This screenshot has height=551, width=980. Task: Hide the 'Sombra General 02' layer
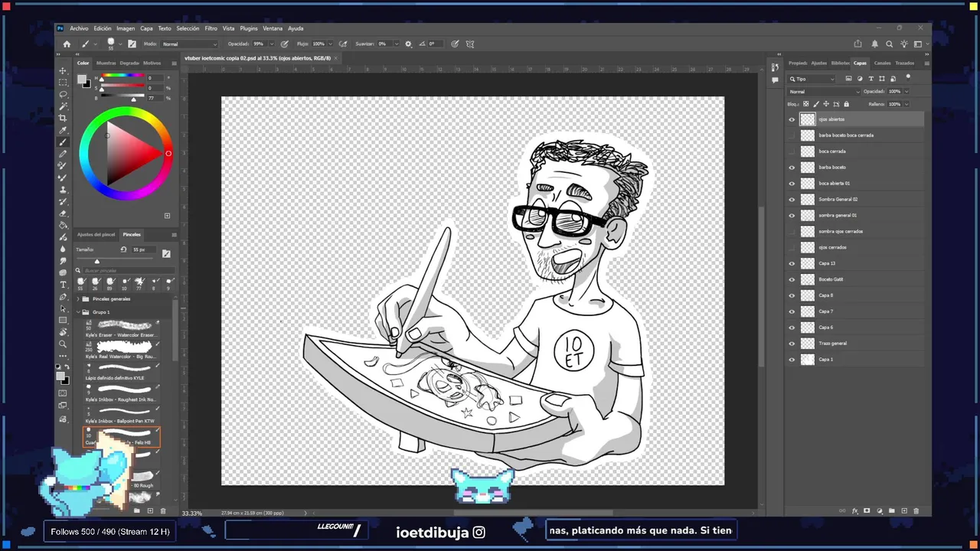[x=792, y=200]
